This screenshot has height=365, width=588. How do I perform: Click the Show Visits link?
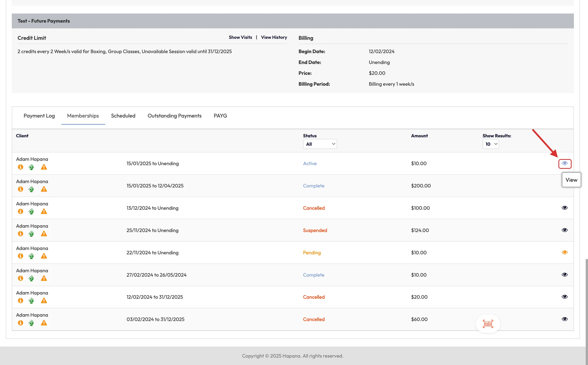(x=240, y=37)
